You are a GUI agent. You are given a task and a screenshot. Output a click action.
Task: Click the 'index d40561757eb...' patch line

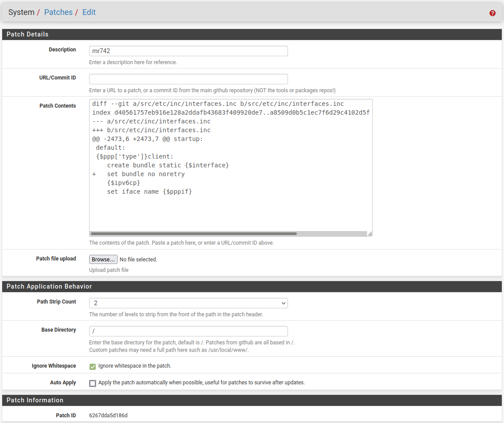231,112
